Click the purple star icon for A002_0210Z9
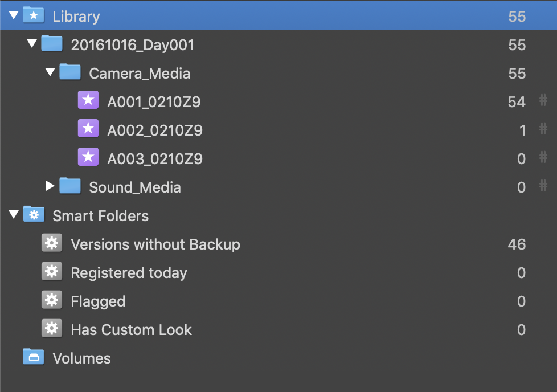Screen dimensions: 557x392 [x=88, y=129]
